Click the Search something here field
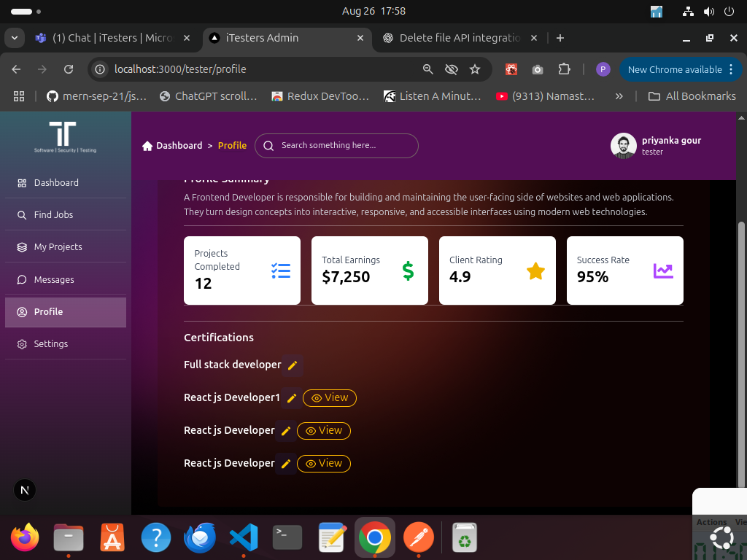This screenshot has width=747, height=560. 337,146
